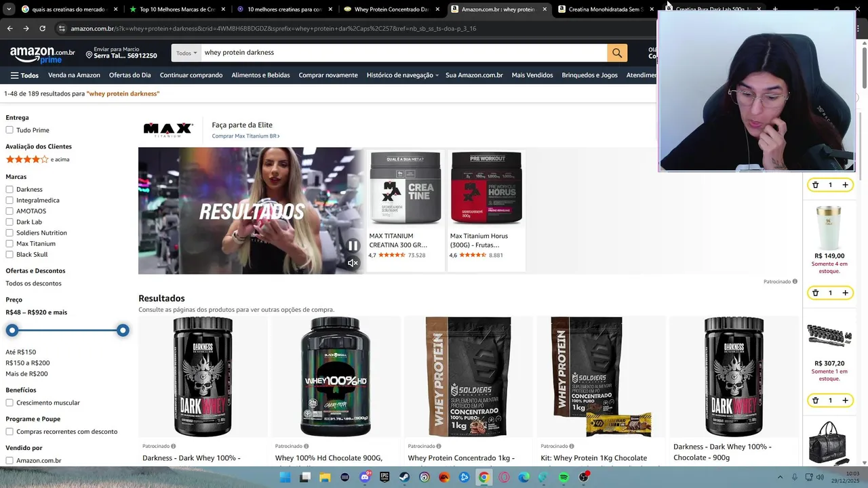Click the Patrocinado info icon under banner

click(x=795, y=281)
